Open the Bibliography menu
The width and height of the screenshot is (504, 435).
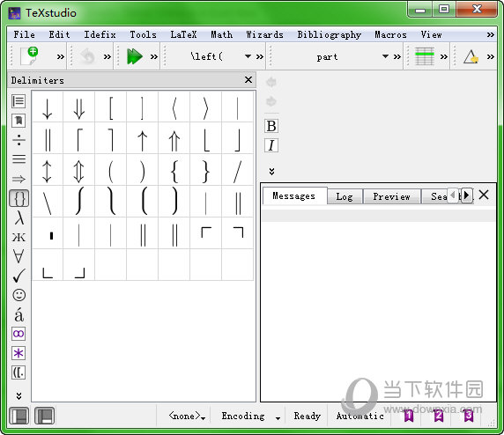tap(330, 34)
